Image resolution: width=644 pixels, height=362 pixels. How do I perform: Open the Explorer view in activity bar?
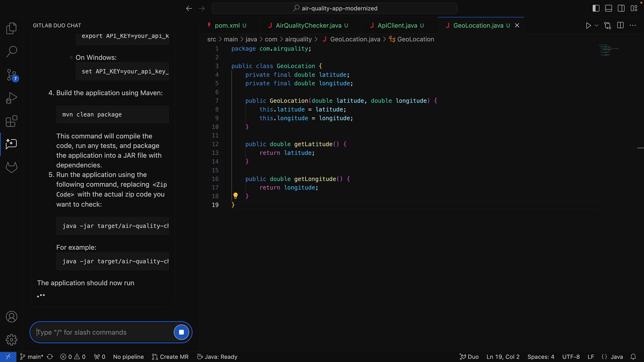click(11, 28)
